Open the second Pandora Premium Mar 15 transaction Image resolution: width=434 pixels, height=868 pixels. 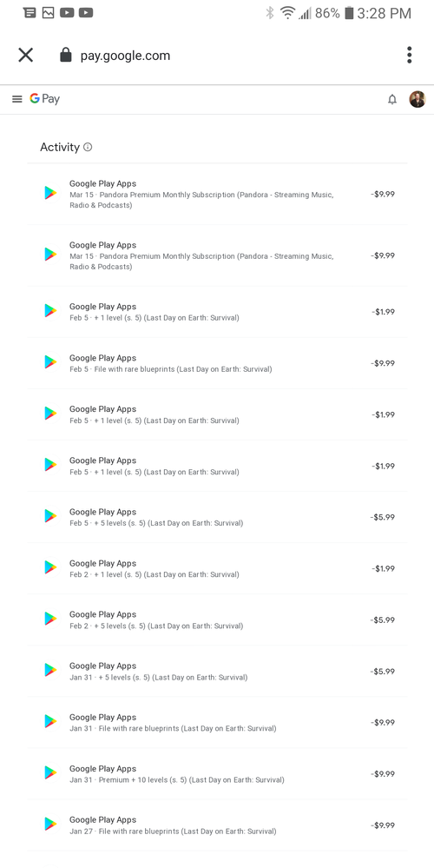pos(217,255)
